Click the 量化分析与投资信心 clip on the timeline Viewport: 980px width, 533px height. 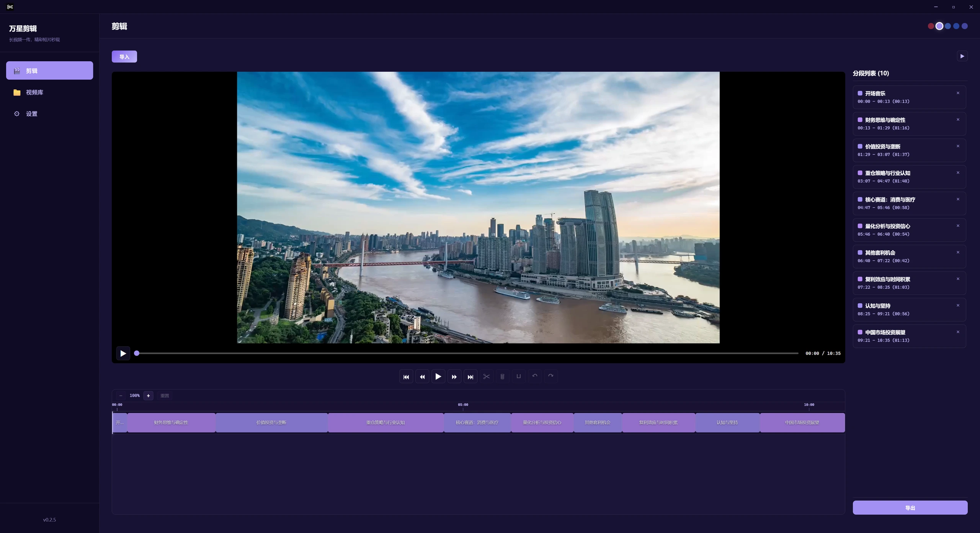coord(542,423)
